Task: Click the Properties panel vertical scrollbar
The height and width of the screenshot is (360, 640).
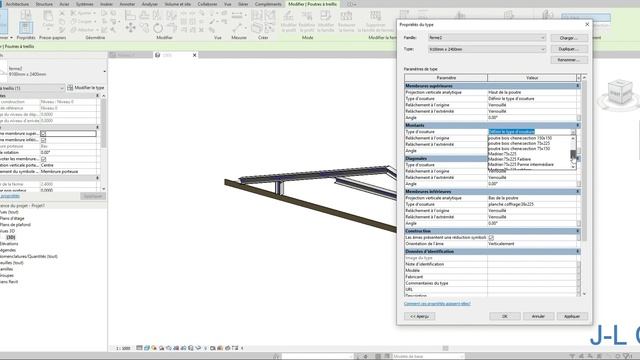Action: (x=104, y=142)
